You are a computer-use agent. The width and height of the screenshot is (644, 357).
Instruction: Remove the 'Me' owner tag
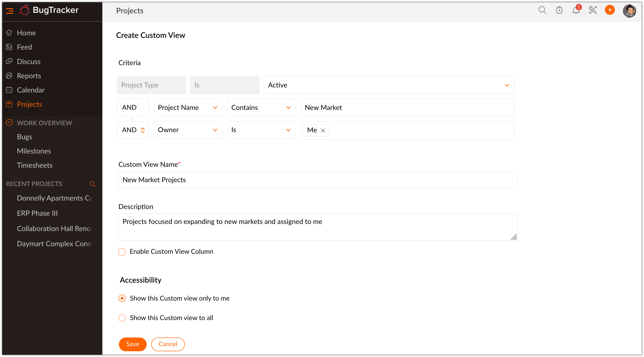323,130
